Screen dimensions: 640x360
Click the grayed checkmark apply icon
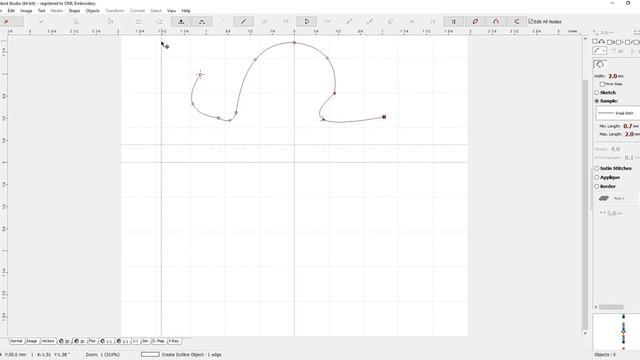[x=41, y=22]
